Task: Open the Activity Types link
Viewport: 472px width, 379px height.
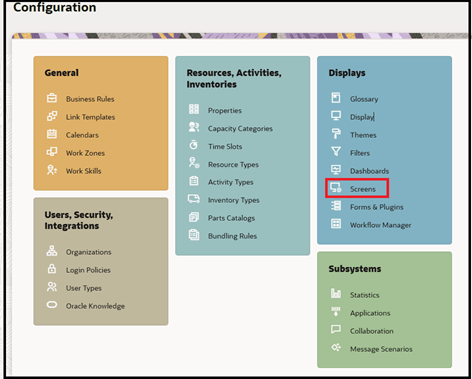Action: 231,182
